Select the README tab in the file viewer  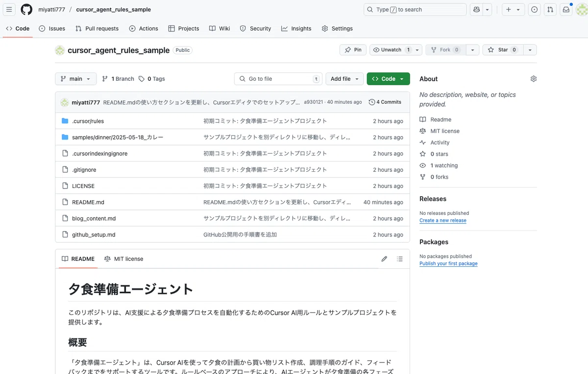[78, 259]
